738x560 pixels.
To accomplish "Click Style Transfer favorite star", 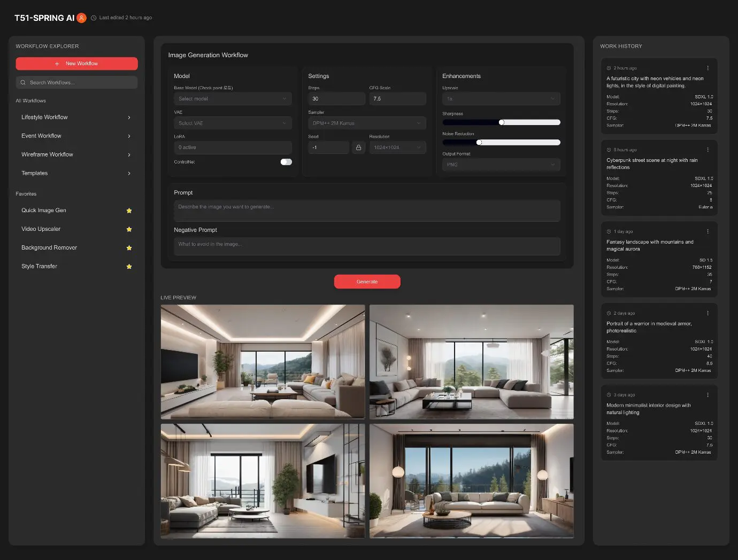I will [x=129, y=267].
